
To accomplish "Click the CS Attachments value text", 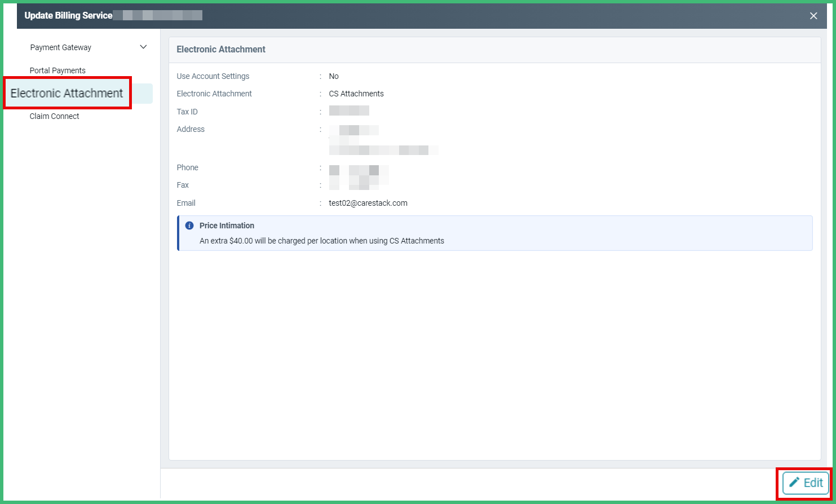I will (356, 94).
